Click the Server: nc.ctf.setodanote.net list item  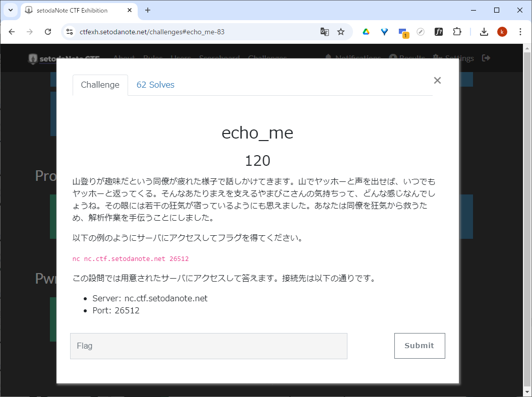point(150,298)
